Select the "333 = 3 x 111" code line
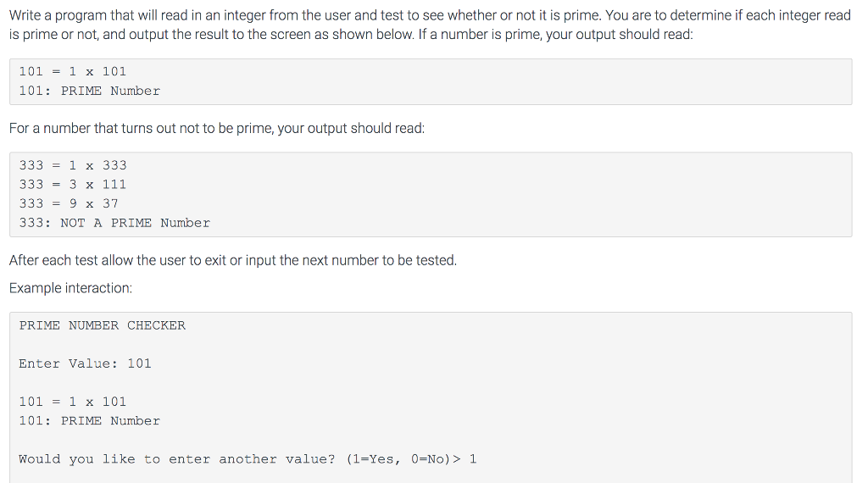 pos(73,184)
